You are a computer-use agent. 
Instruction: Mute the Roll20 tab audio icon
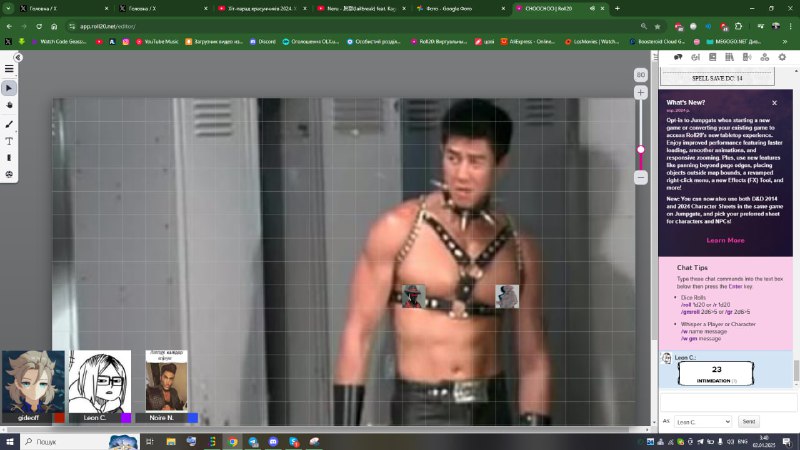592,9
